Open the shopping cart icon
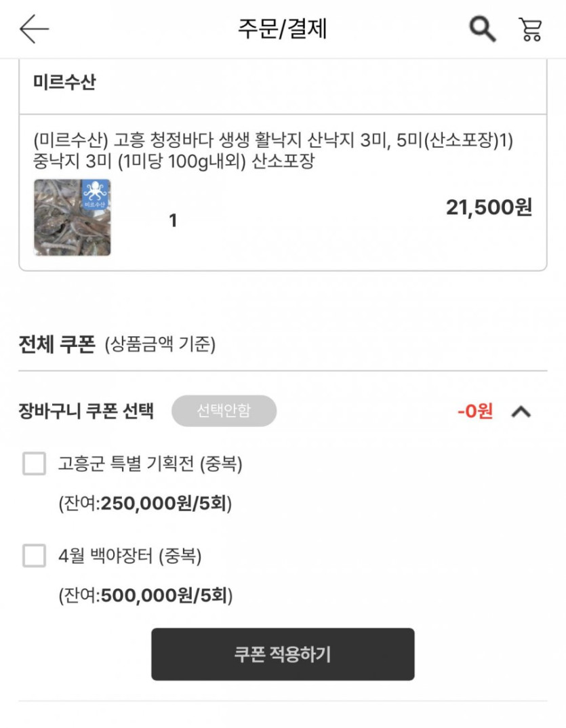This screenshot has width=566, height=728. [530, 29]
